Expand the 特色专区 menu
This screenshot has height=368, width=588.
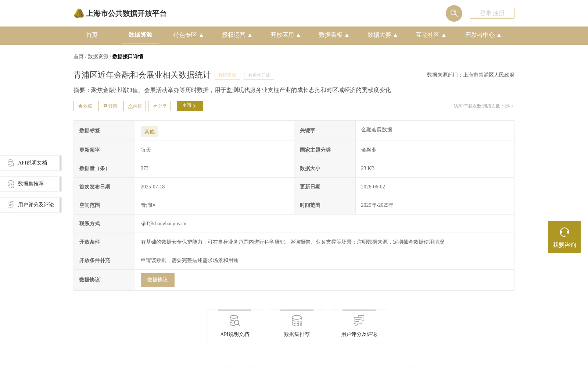pos(189,35)
